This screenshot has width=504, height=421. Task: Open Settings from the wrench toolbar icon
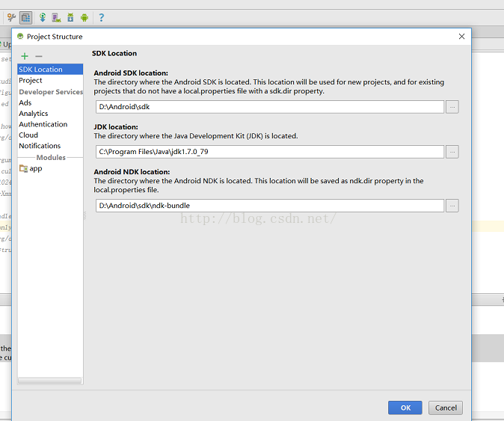11,17
